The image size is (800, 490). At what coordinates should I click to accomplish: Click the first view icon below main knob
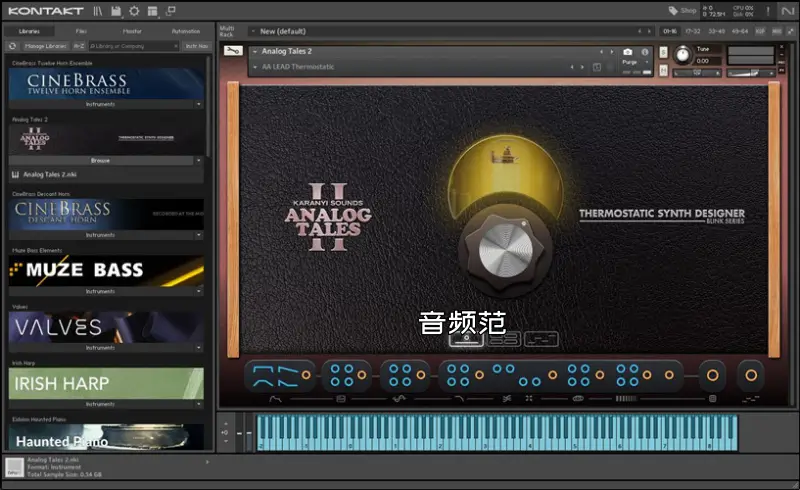(466, 339)
